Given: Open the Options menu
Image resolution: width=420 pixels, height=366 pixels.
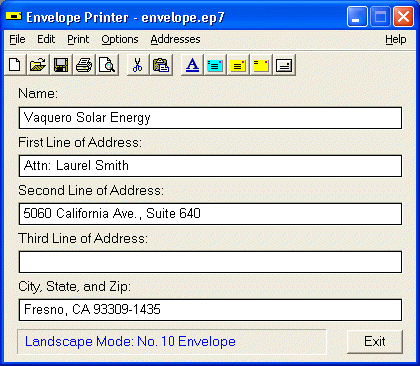Looking at the screenshot, I should (x=120, y=39).
